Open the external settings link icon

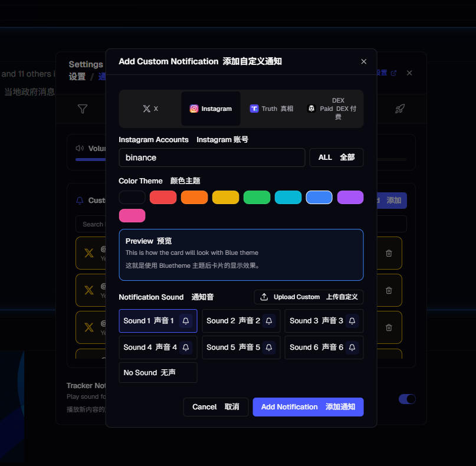click(x=394, y=73)
